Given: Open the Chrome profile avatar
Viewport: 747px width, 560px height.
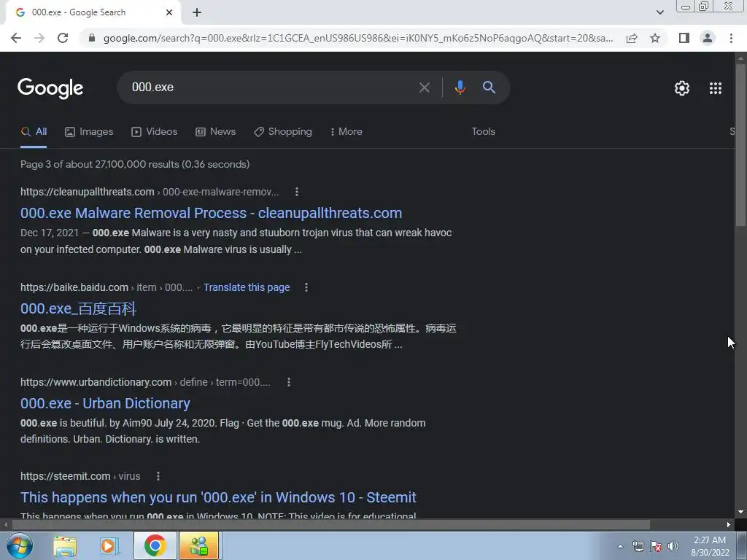Looking at the screenshot, I should [708, 38].
